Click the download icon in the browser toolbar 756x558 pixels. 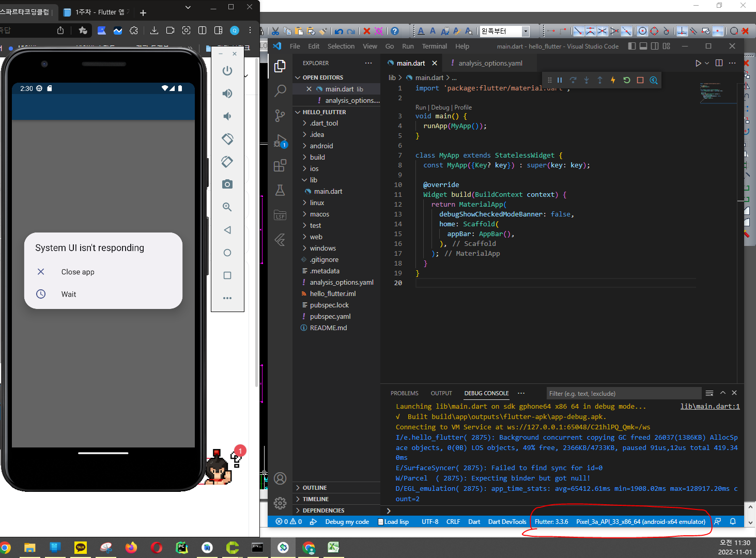154,30
